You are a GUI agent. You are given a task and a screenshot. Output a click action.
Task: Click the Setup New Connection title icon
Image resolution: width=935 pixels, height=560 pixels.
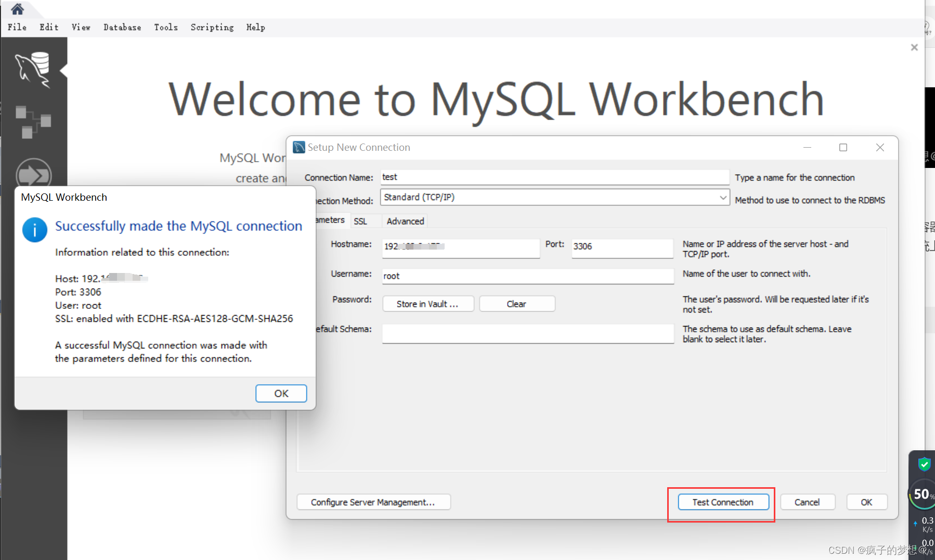tap(299, 147)
